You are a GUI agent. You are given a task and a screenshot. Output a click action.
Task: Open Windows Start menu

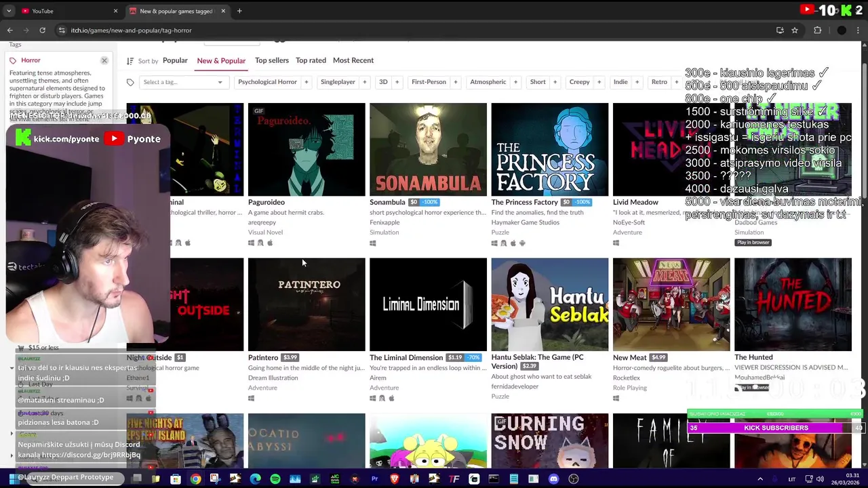(12, 479)
